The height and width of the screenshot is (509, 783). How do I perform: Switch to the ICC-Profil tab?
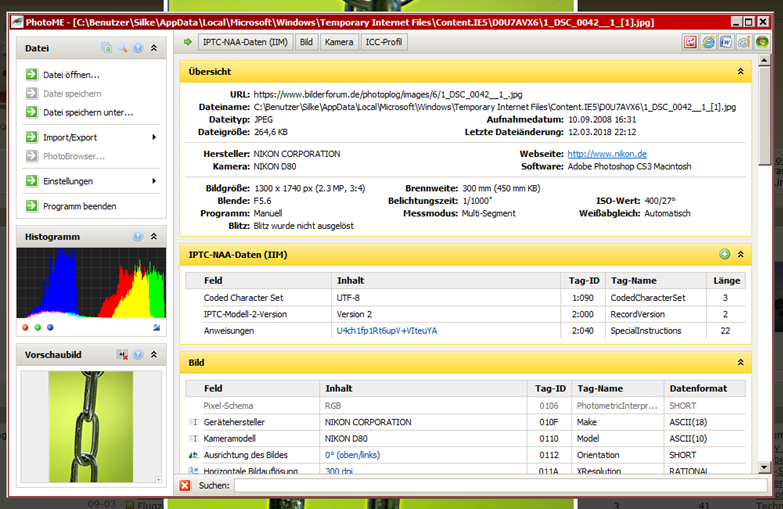tap(384, 42)
